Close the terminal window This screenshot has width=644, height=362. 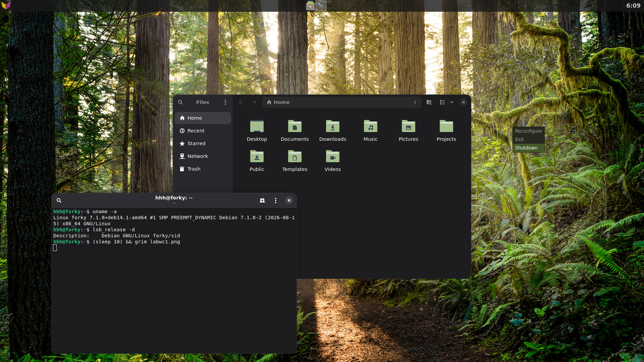click(289, 201)
